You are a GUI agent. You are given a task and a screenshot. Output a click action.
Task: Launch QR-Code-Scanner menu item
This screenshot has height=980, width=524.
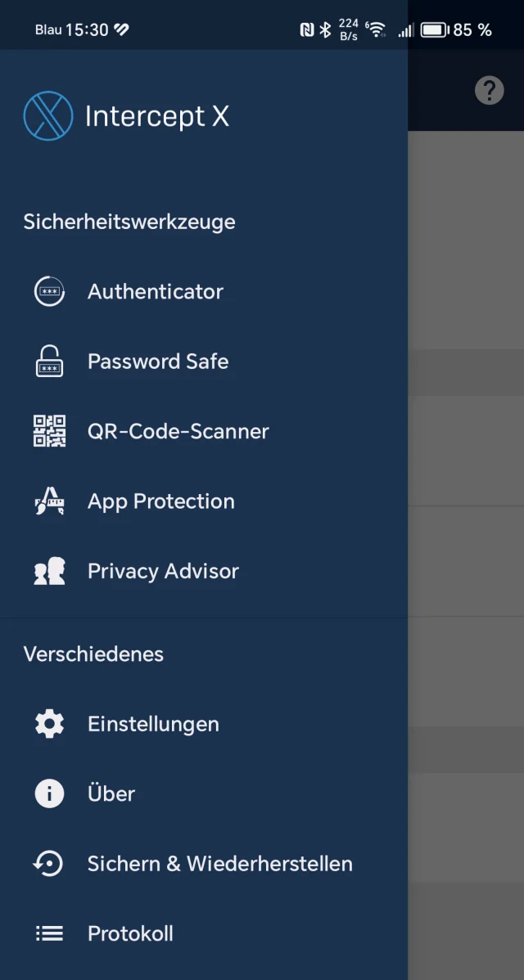pos(178,431)
